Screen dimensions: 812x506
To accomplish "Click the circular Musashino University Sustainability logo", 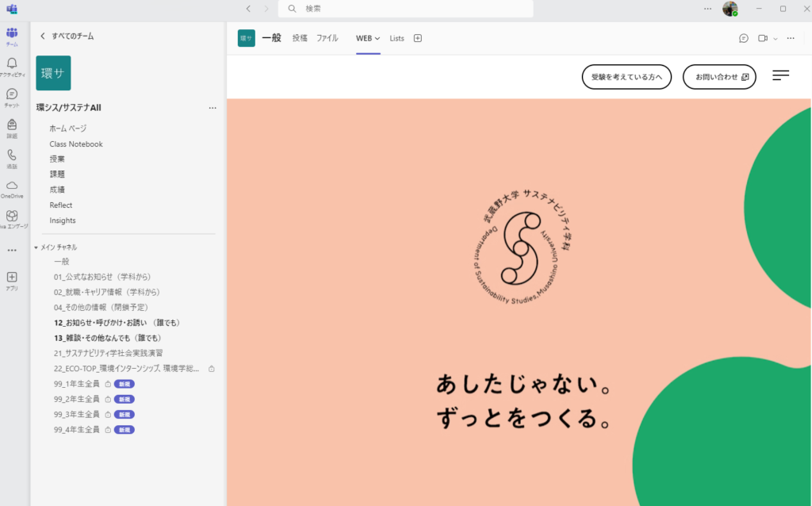I will point(523,247).
